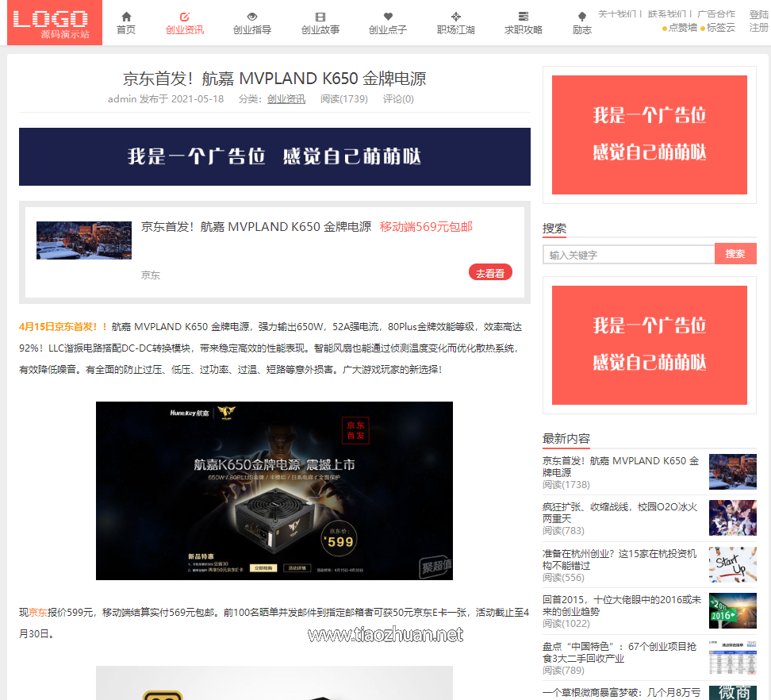
Task: Follow the red 京东 link in paragraph
Action: (x=38, y=613)
